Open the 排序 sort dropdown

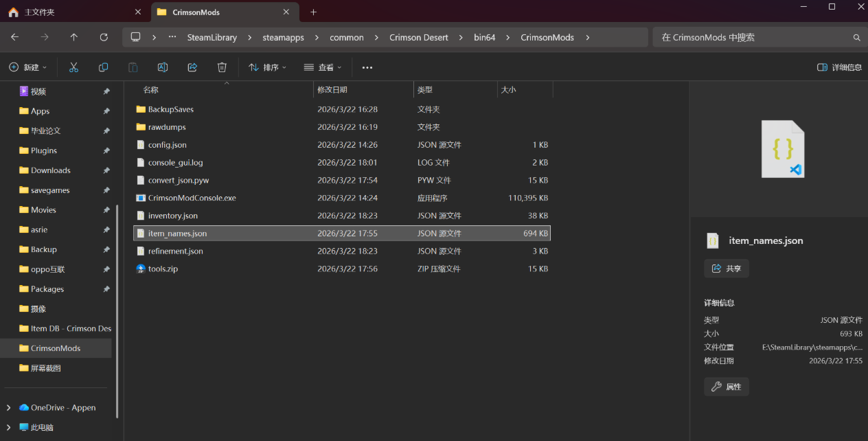pos(267,67)
